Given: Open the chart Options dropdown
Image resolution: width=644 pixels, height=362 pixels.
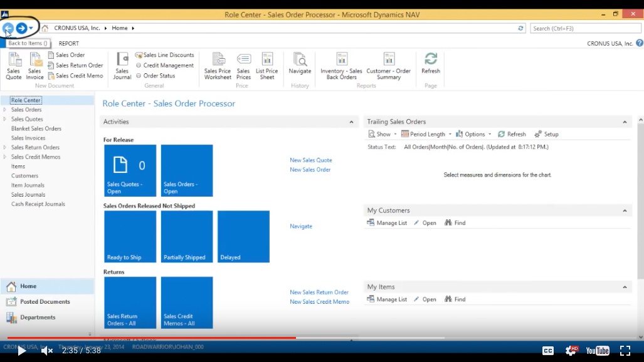Looking at the screenshot, I should click(x=473, y=134).
